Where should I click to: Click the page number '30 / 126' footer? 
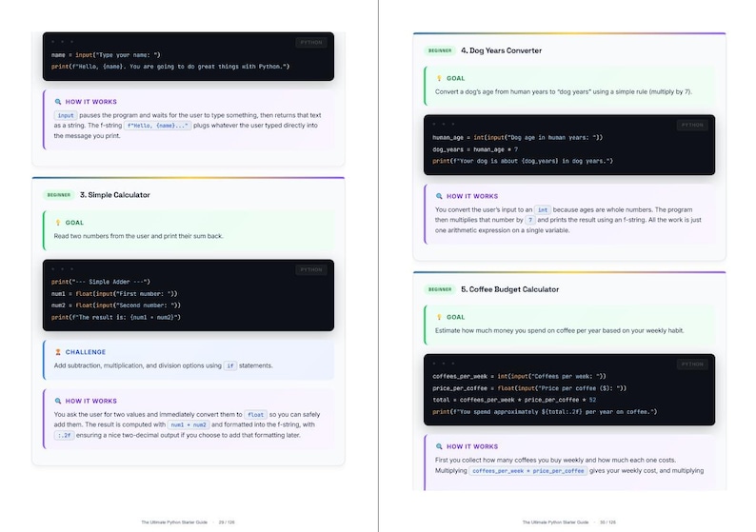tap(607, 522)
